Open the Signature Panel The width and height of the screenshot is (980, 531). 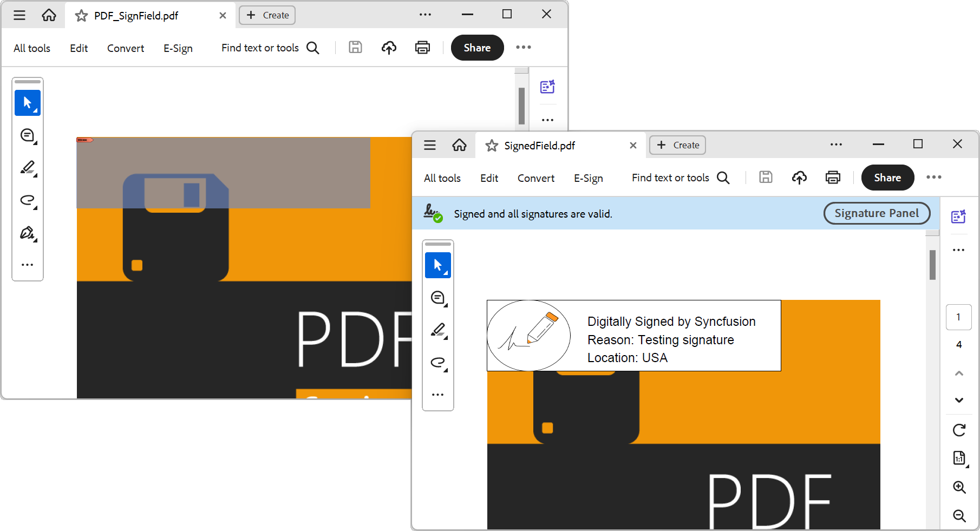pos(877,213)
